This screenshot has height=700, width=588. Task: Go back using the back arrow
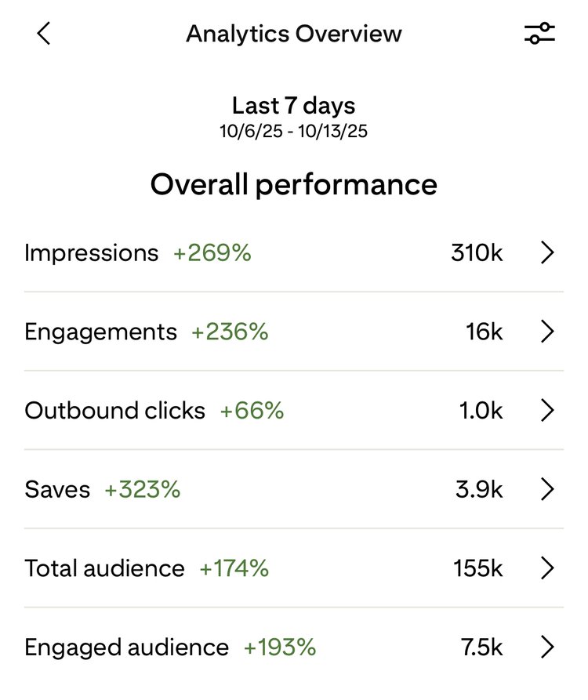tap(44, 34)
